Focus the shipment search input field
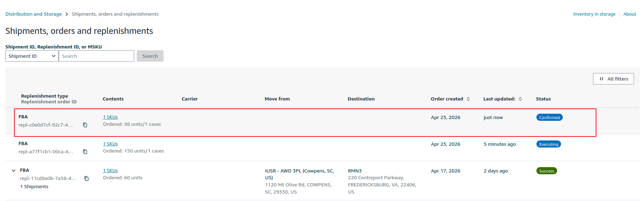The width and height of the screenshot is (644, 201). click(96, 56)
